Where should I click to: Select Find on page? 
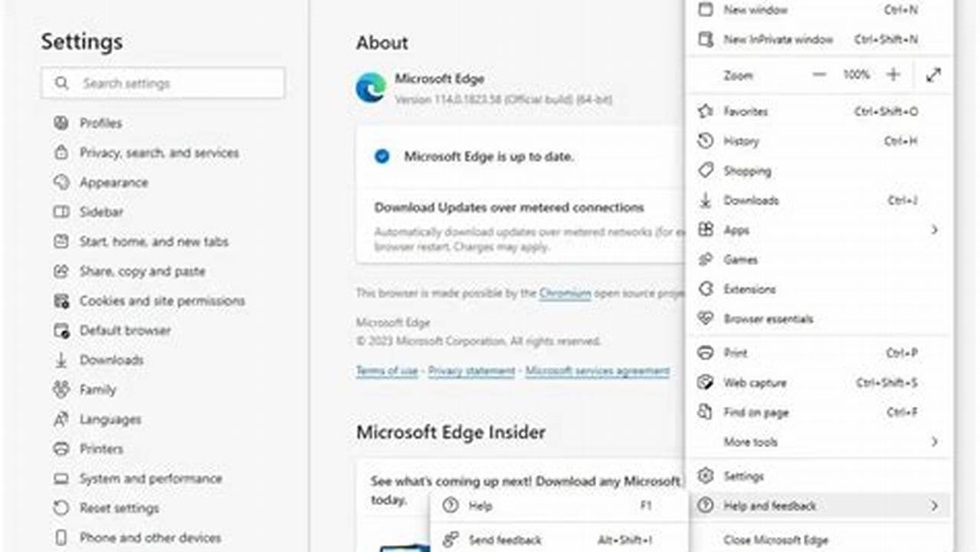(755, 412)
